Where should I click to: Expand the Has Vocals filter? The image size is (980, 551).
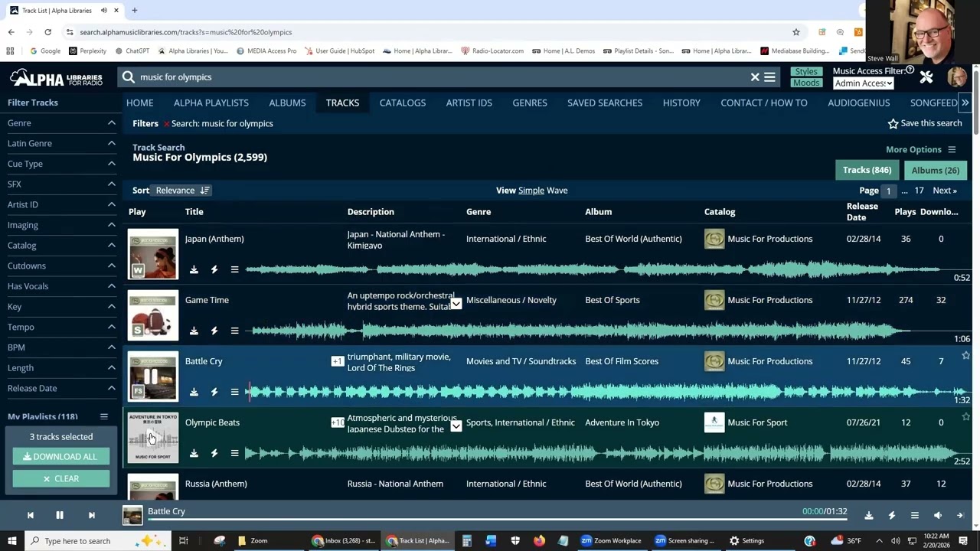tap(61, 286)
